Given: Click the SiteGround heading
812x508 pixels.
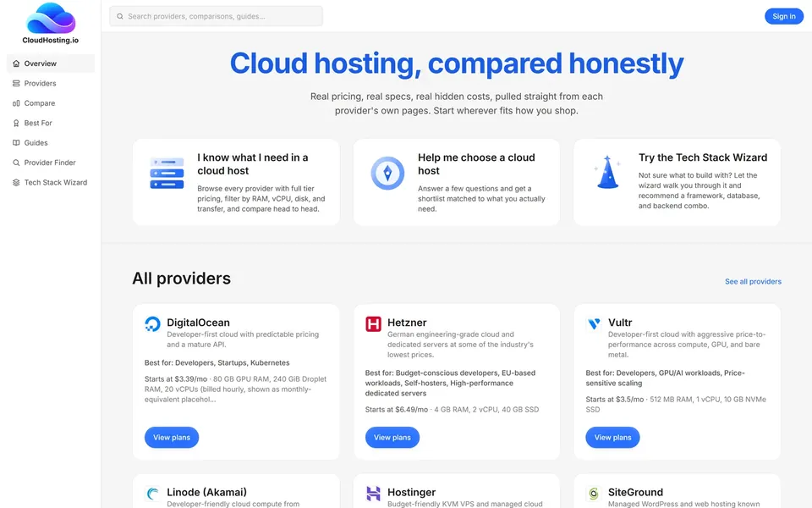Looking at the screenshot, I should [635, 492].
